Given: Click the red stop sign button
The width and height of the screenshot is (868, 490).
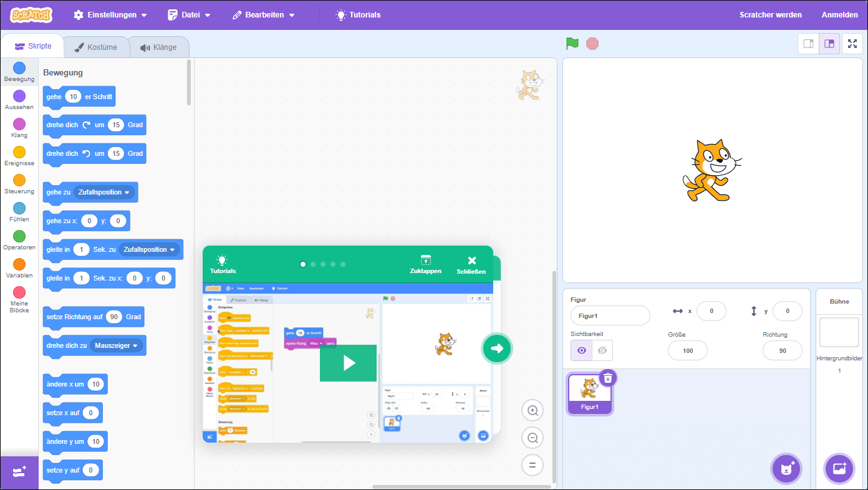Looking at the screenshot, I should coord(592,44).
